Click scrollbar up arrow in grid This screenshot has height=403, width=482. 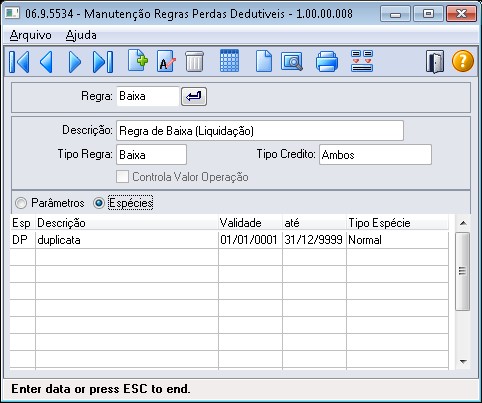[x=463, y=223]
